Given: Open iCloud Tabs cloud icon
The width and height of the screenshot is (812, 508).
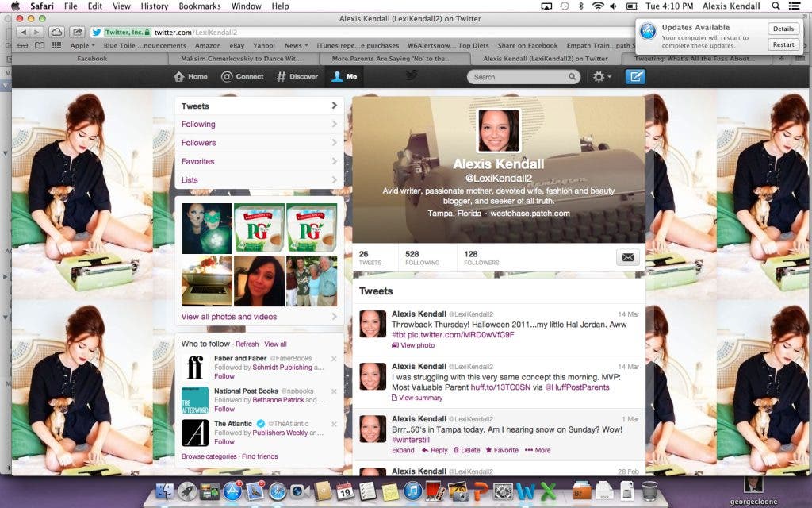Looking at the screenshot, I should (56, 32).
